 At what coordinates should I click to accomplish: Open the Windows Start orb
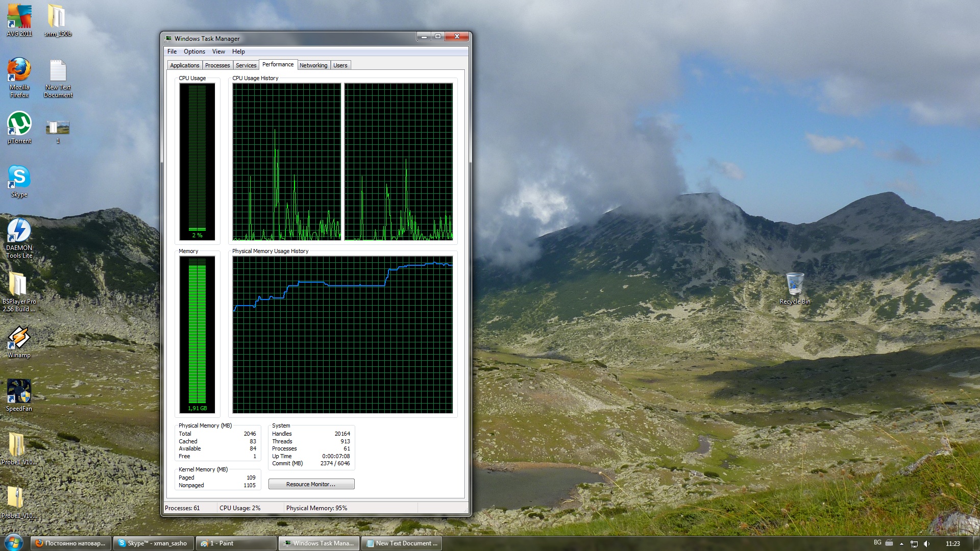coord(14,543)
